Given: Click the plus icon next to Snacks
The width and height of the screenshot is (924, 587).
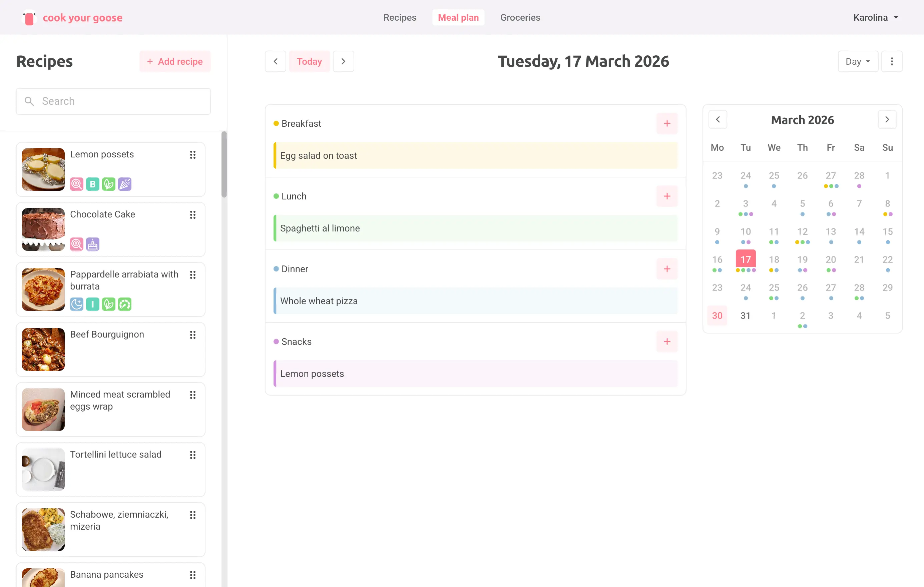Looking at the screenshot, I should (667, 342).
